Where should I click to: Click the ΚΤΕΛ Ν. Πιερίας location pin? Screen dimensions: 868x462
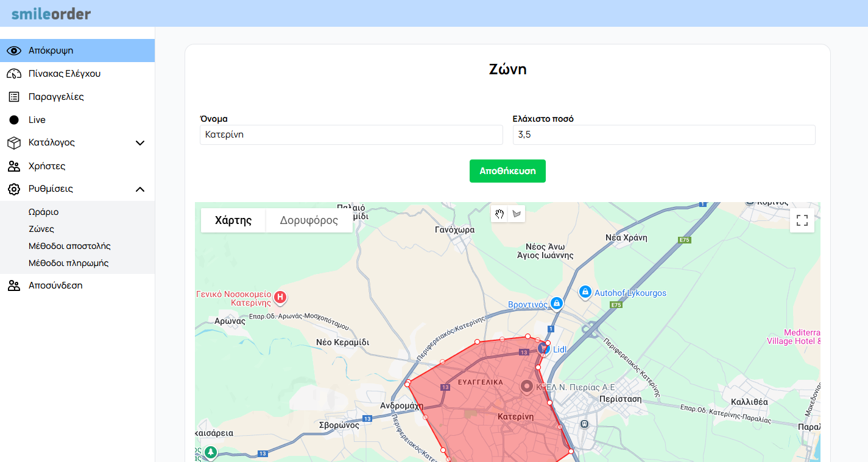click(527, 387)
